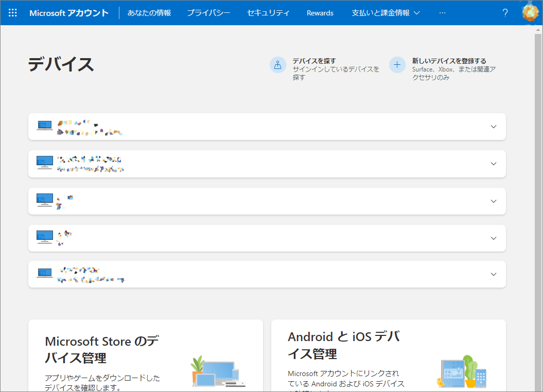
Task: Expand the second device card chevron
Action: pos(494,164)
